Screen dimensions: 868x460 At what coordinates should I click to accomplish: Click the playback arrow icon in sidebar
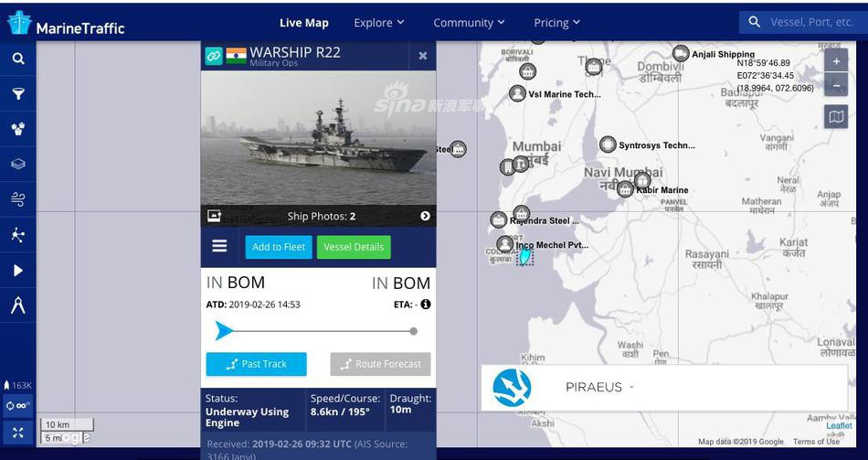point(17,271)
